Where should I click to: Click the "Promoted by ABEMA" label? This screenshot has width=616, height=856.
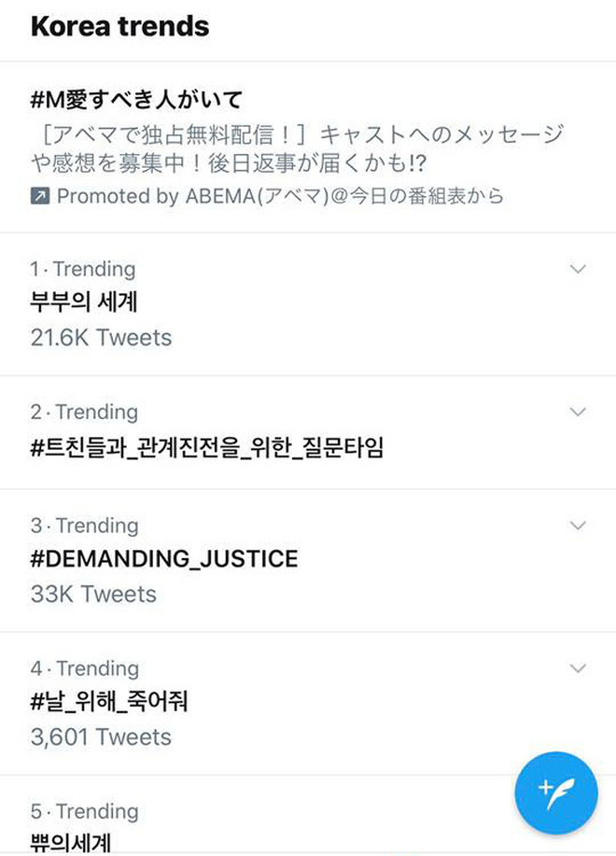point(280,197)
